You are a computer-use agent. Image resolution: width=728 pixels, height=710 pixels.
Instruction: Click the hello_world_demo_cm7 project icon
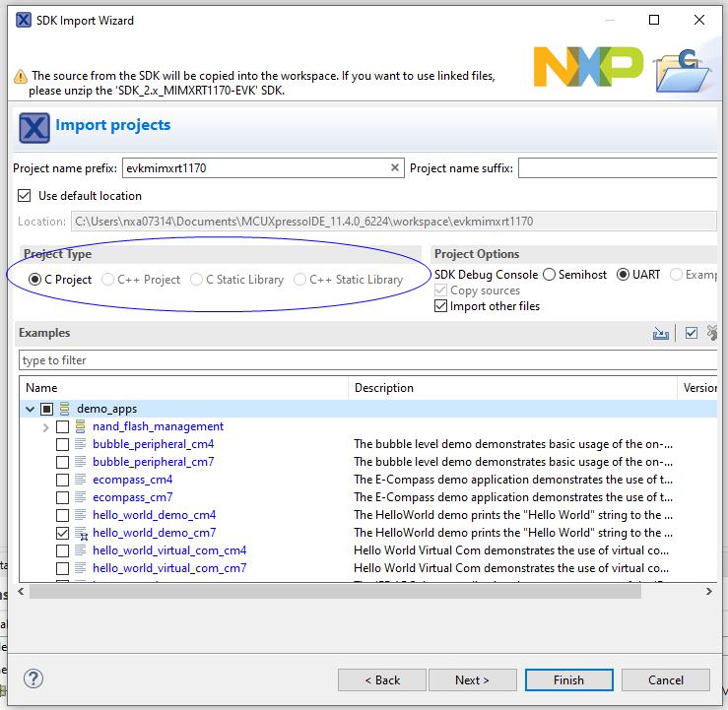81,533
